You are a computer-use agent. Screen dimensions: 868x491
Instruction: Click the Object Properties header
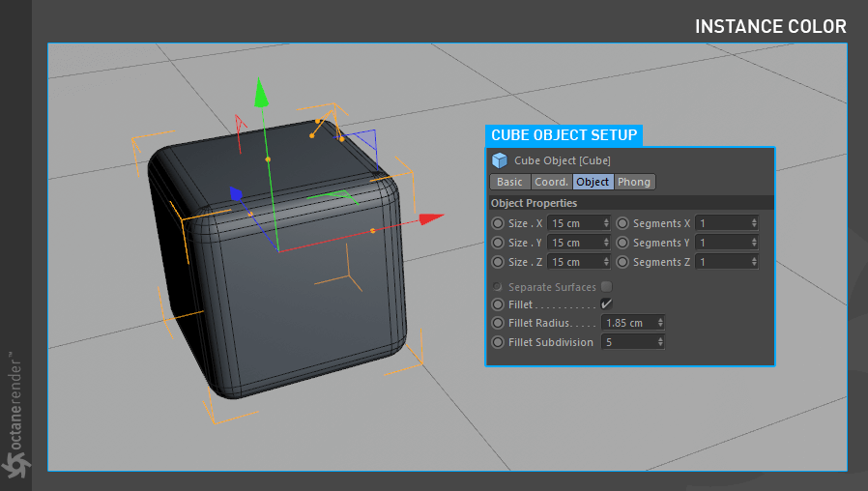534,203
